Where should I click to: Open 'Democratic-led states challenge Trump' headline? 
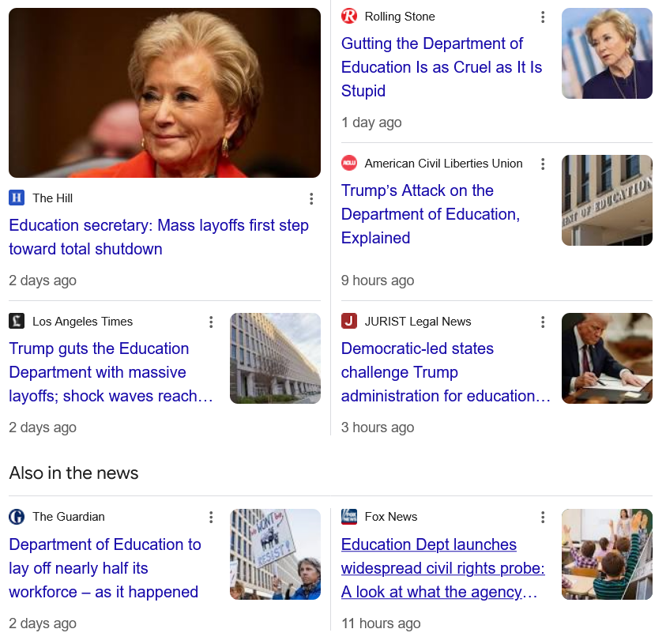pos(446,372)
